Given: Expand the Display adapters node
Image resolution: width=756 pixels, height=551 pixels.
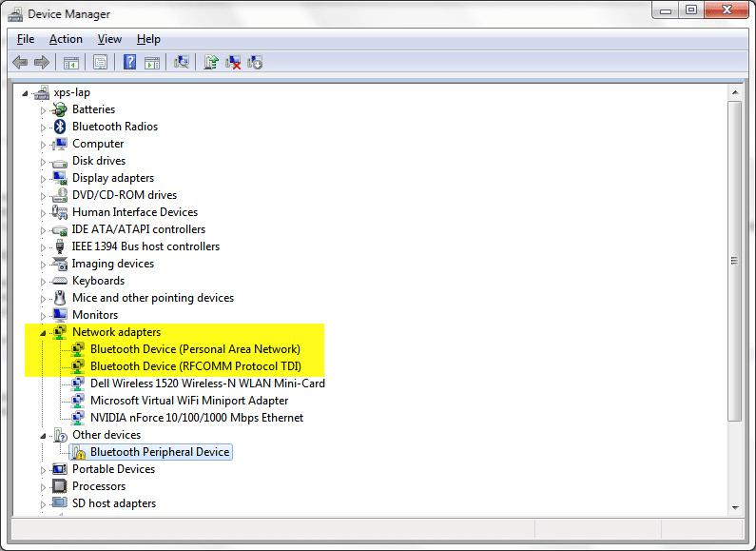Looking at the screenshot, I should tap(43, 178).
